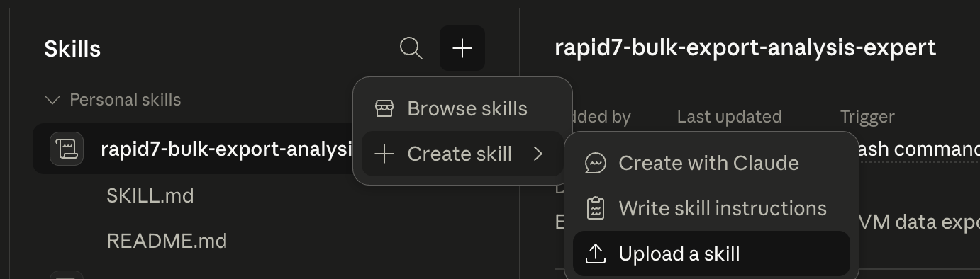
Task: Expand the Create skill submenu arrow
Action: coord(538,154)
